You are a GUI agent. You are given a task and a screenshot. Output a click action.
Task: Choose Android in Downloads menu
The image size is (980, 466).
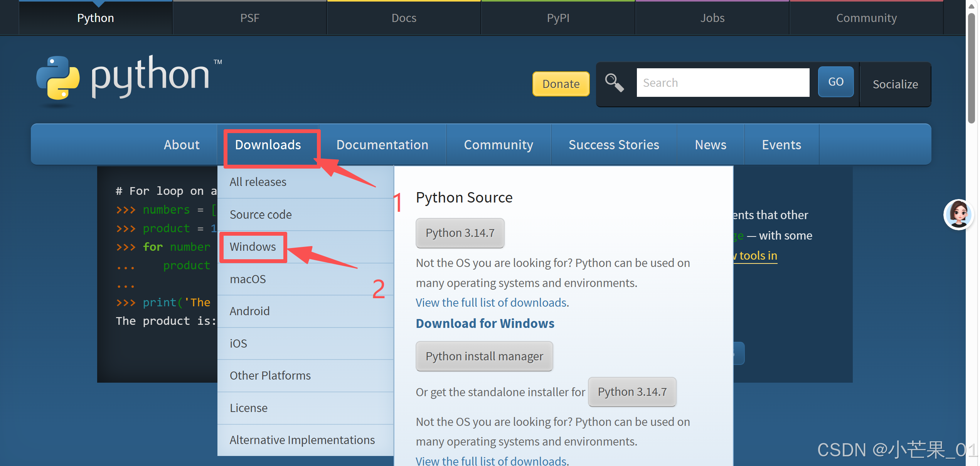pos(305,311)
